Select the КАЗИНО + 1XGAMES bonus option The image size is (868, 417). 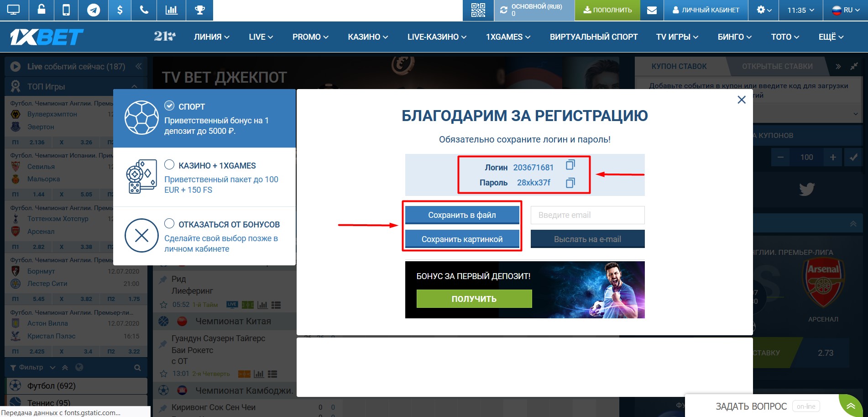(204, 177)
